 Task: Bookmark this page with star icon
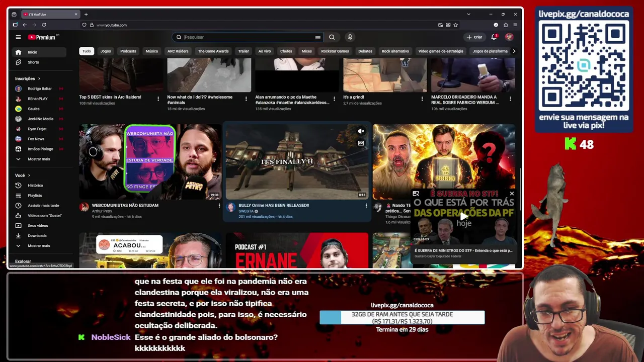coord(456,25)
